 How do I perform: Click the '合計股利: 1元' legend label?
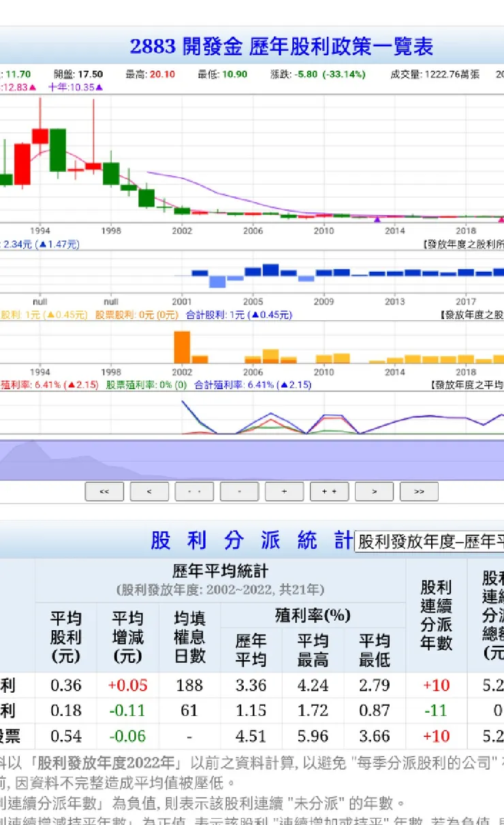tap(238, 315)
